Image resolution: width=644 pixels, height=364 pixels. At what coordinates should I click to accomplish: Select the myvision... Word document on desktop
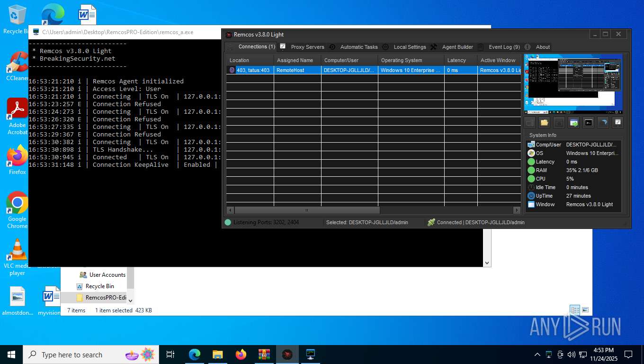pos(49,301)
